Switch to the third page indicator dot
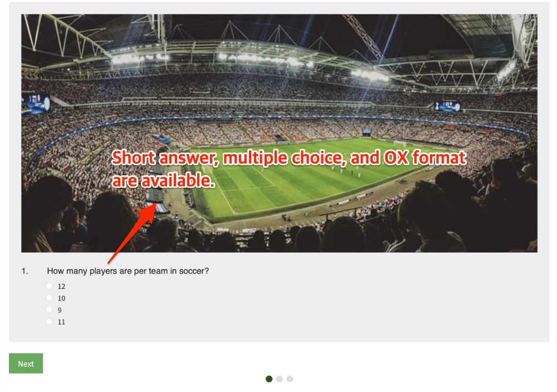The image size is (557, 392). tap(290, 379)
